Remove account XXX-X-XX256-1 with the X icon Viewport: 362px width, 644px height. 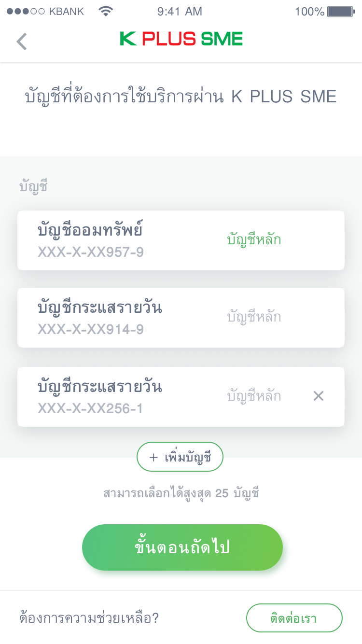[x=318, y=396]
